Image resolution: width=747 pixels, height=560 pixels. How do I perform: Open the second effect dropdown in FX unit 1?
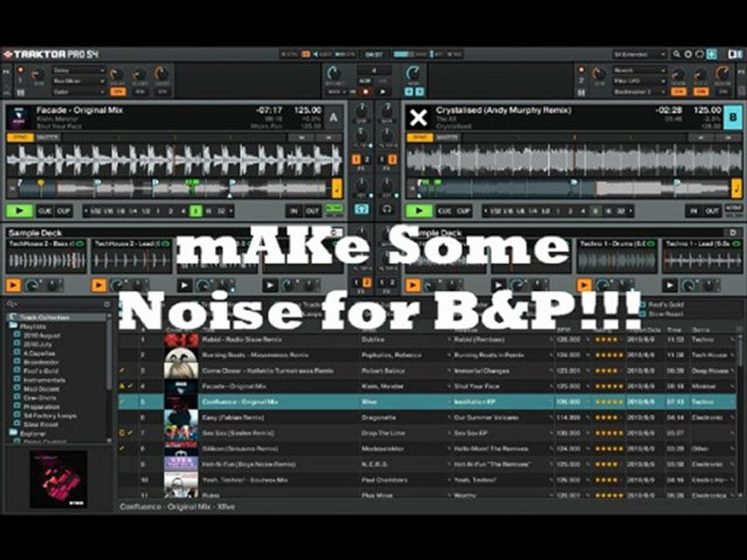coord(79,81)
